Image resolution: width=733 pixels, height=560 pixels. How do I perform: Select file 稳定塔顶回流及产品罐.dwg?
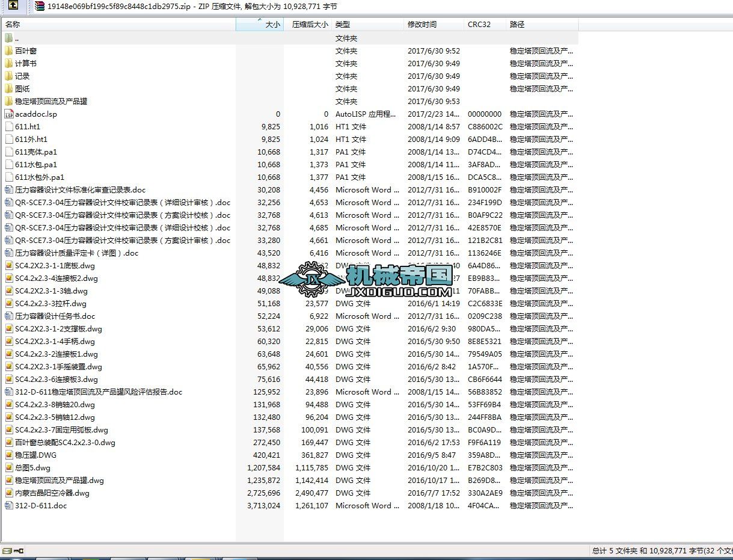pyautogui.click(x=60, y=480)
